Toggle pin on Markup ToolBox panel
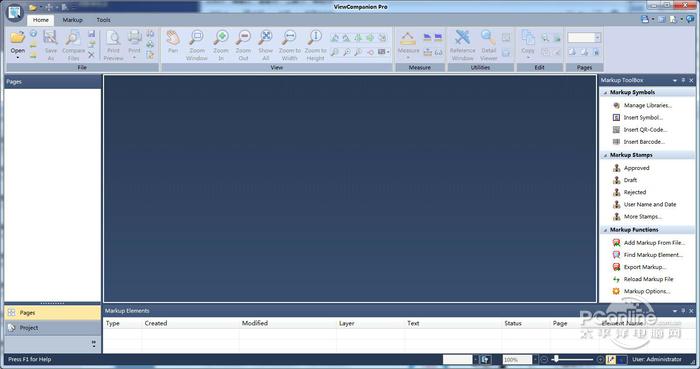This screenshot has height=369, width=700. [683, 80]
